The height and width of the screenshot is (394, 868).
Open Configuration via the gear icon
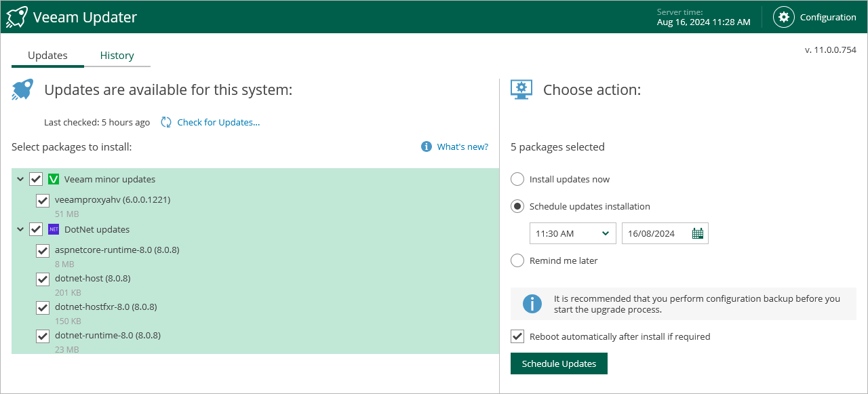(x=784, y=17)
